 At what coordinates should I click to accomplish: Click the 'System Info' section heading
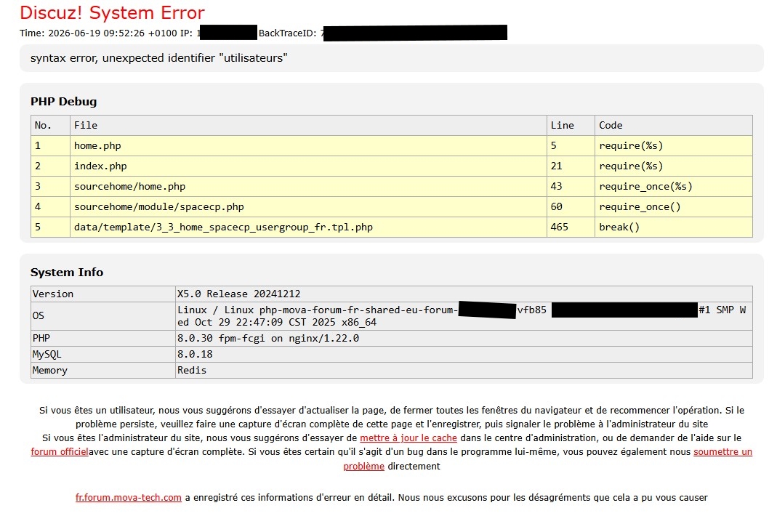pos(67,272)
